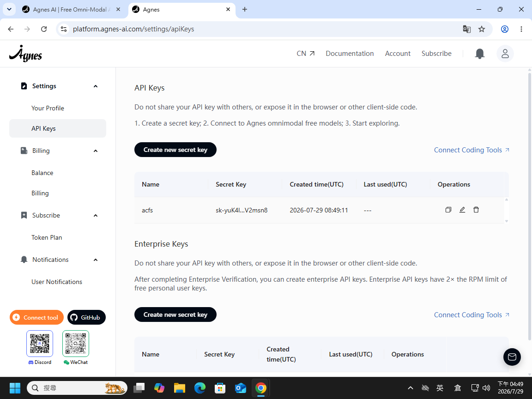Viewport: 532px width, 399px height.
Task: Click the Agnes logo
Action: tap(25, 54)
